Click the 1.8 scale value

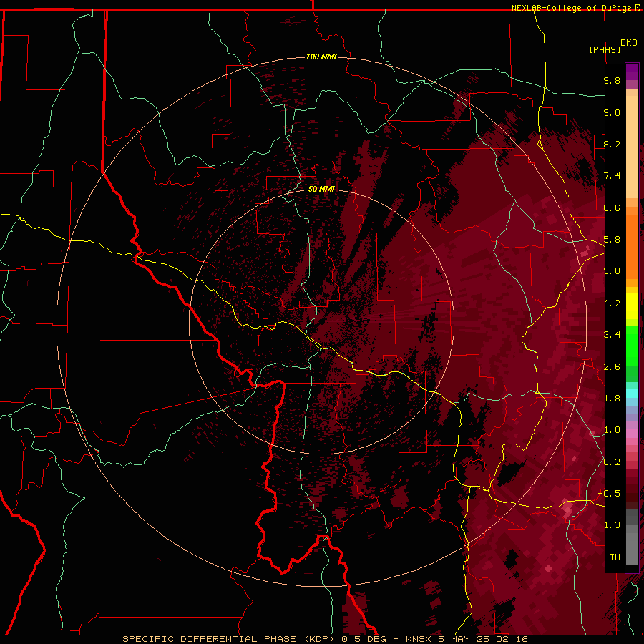(612, 399)
